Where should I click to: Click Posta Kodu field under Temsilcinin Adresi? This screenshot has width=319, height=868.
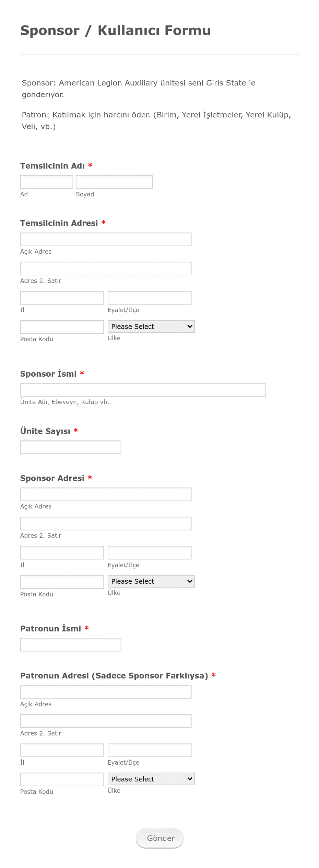click(62, 327)
